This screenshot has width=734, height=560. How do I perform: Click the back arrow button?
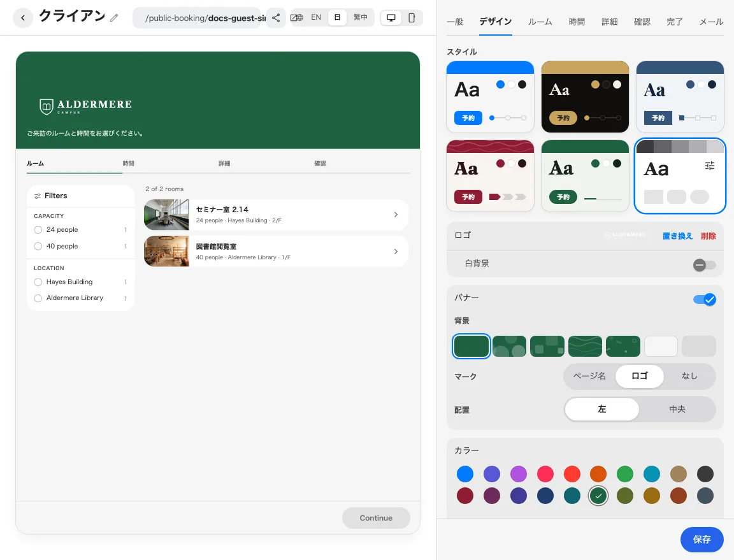point(23,18)
